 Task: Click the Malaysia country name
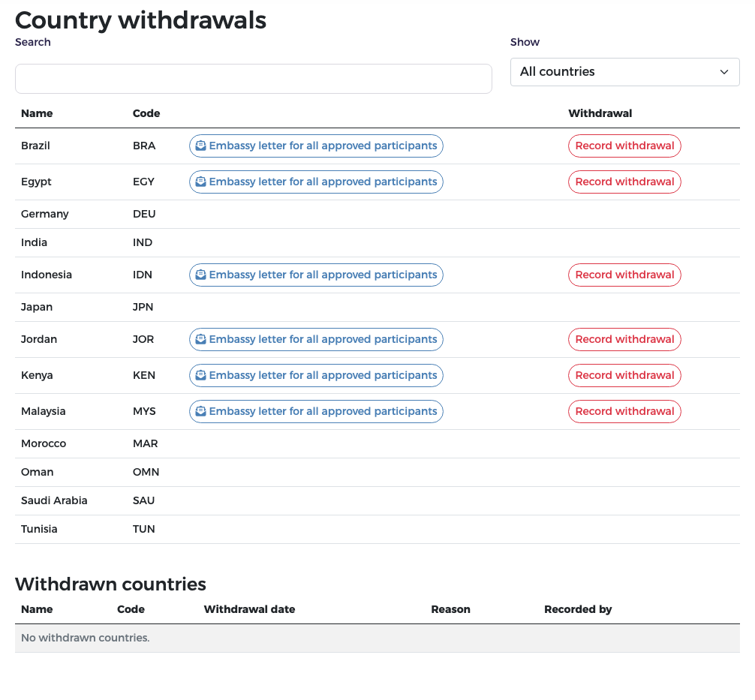click(44, 412)
